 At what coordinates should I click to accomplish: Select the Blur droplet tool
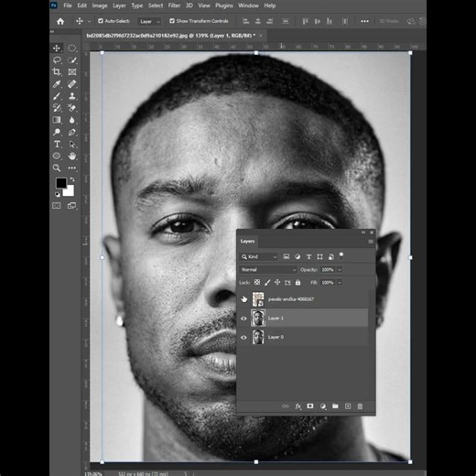pyautogui.click(x=72, y=120)
